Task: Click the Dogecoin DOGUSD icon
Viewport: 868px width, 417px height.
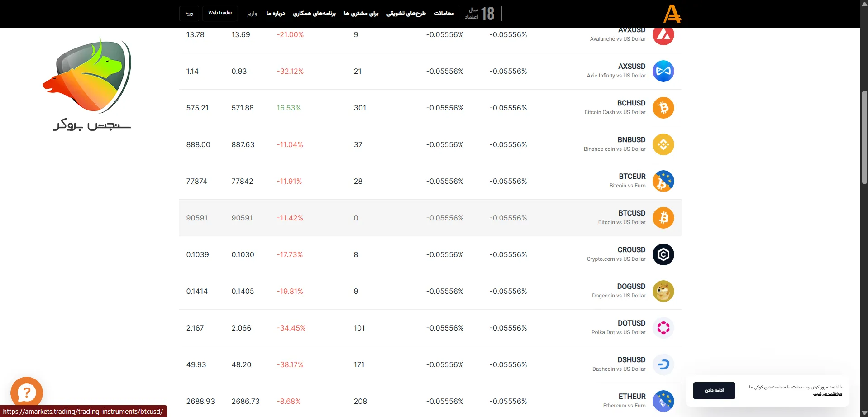Action: pos(663,291)
